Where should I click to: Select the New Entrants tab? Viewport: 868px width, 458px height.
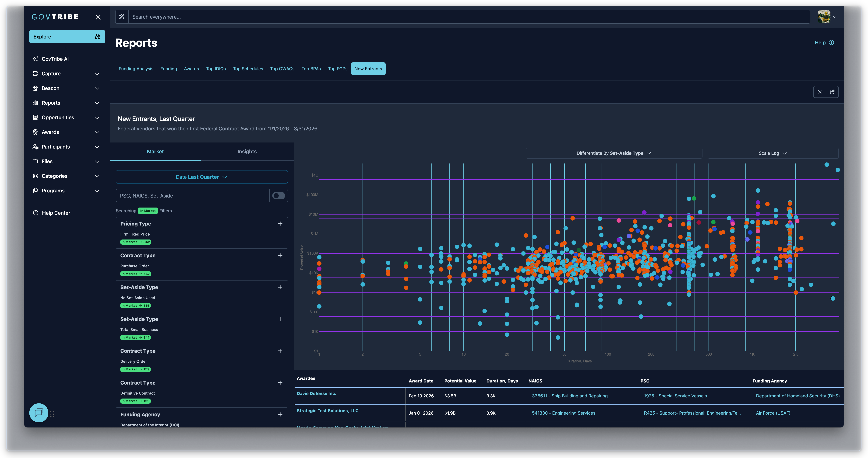click(368, 69)
